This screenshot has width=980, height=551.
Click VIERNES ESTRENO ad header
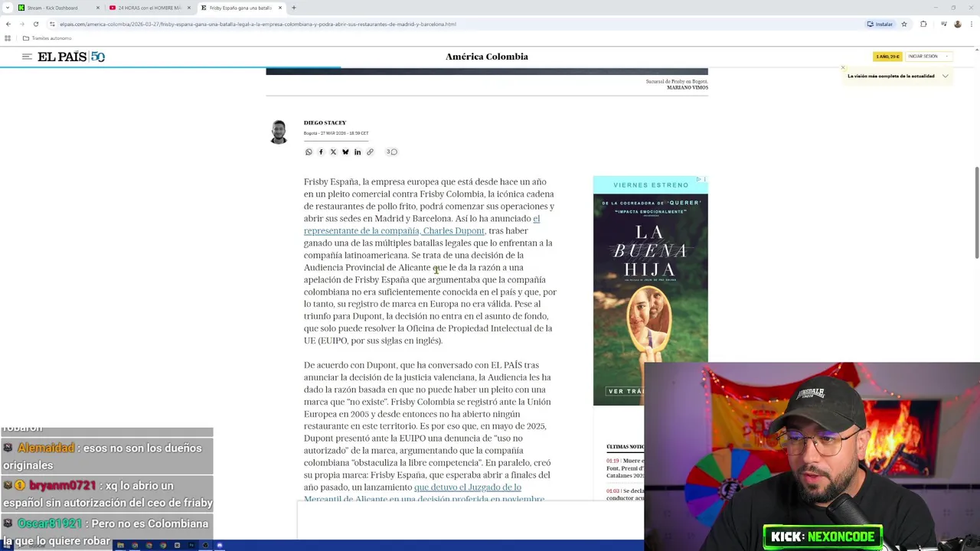(x=651, y=185)
